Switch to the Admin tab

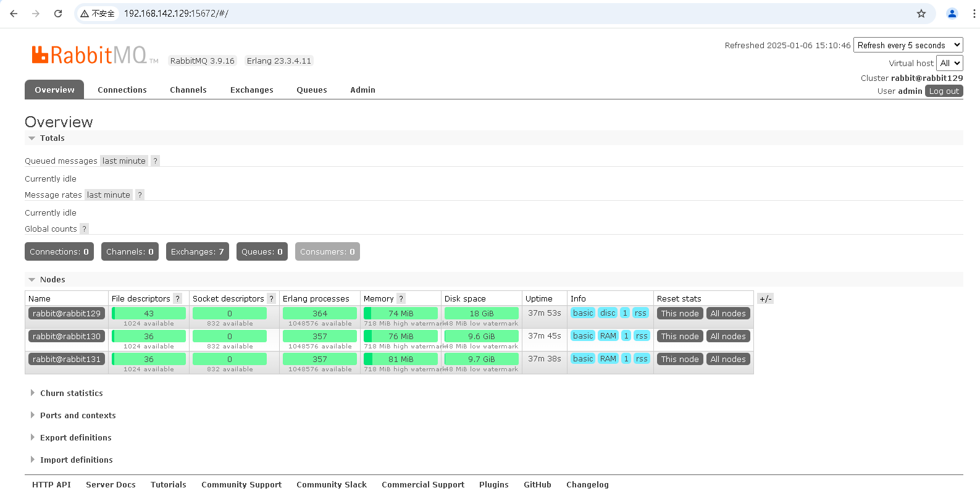pos(362,90)
